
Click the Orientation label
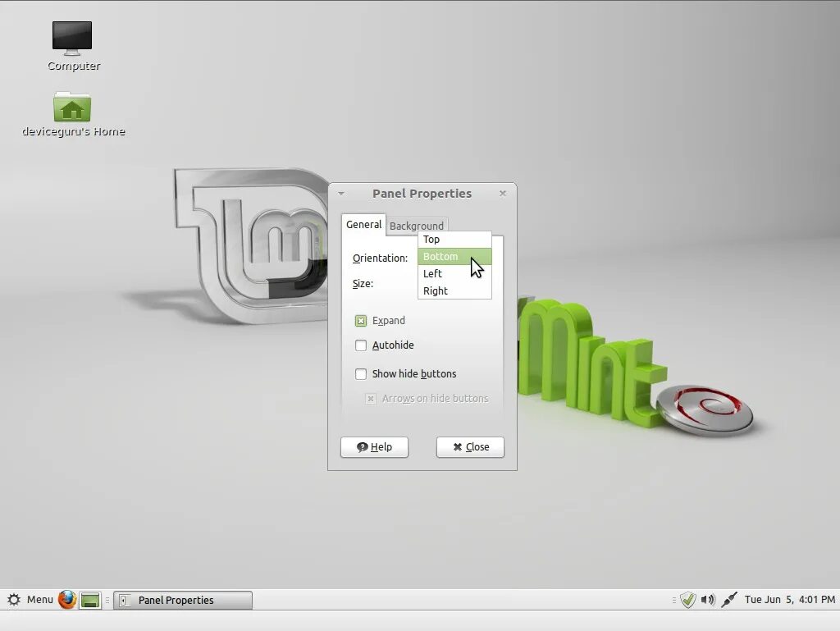click(381, 258)
